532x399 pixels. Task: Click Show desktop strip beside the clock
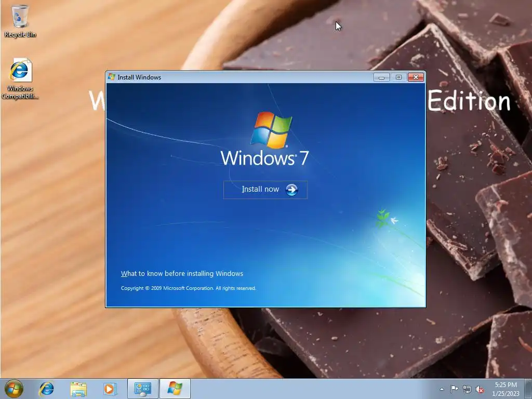(x=528, y=389)
